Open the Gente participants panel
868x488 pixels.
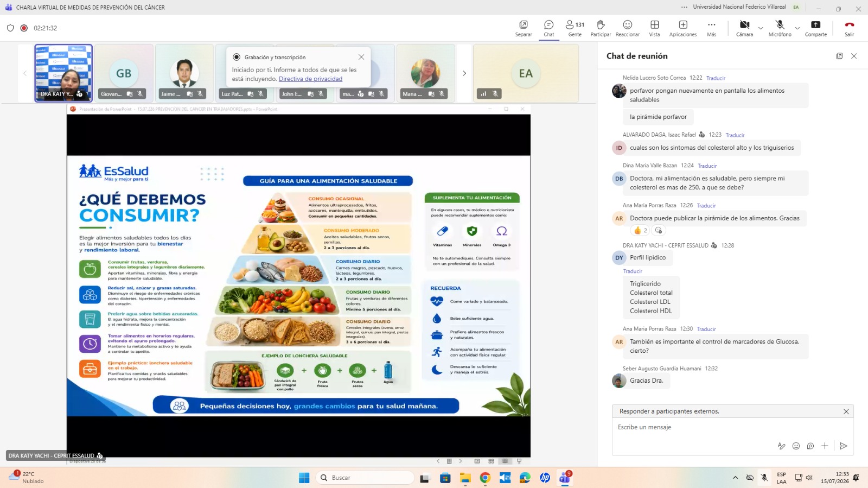tap(575, 28)
